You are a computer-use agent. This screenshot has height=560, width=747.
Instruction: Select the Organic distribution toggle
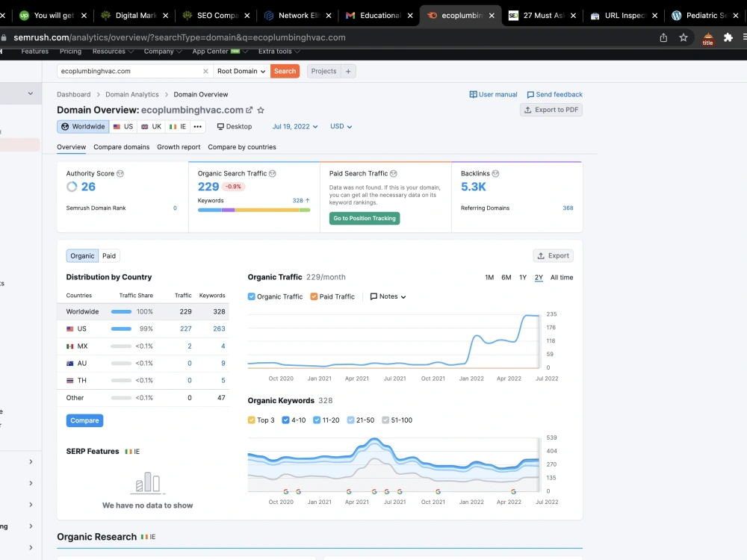click(82, 255)
